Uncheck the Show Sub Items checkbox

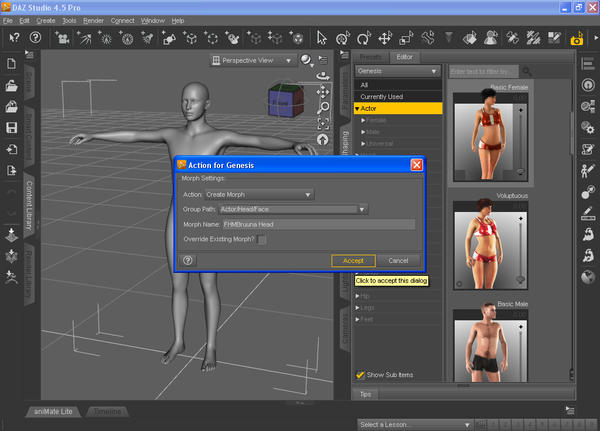point(360,375)
